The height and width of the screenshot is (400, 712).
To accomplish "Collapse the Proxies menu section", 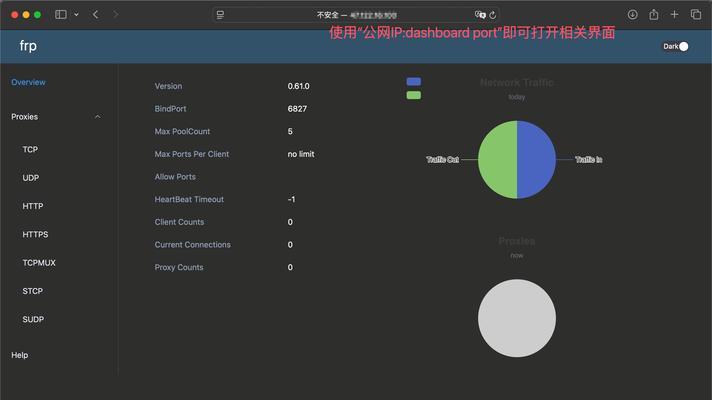I will (x=55, y=117).
